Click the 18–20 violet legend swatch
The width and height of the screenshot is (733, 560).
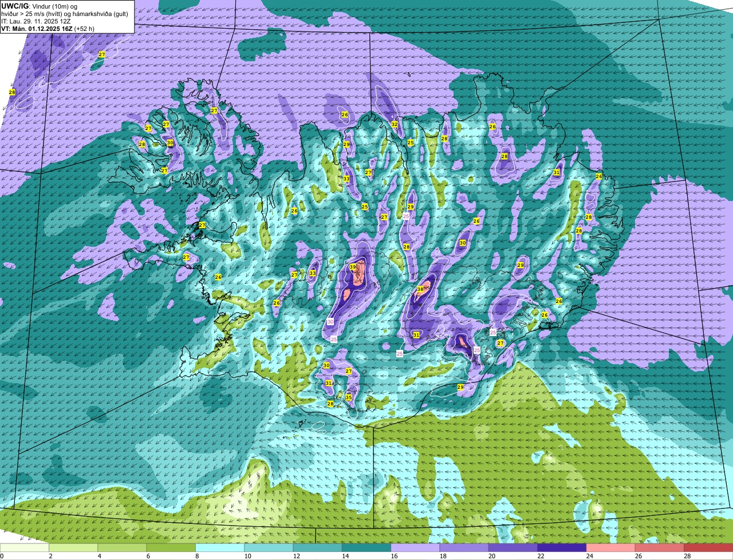coord(464,548)
